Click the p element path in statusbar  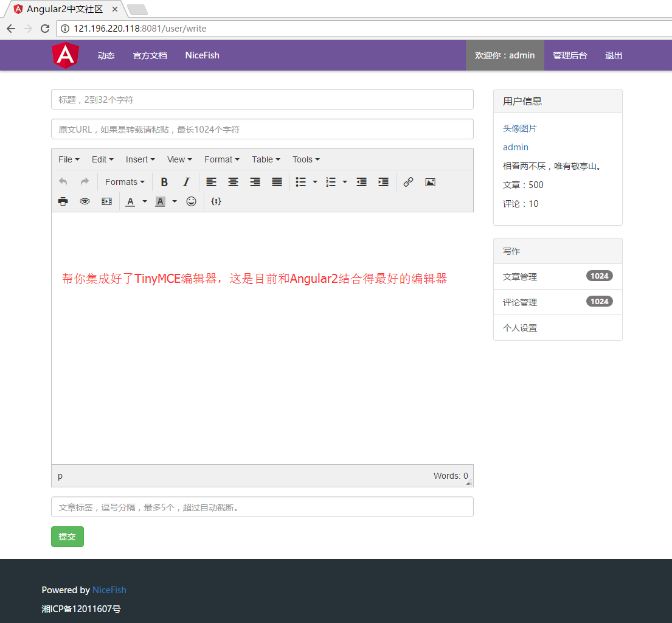click(x=60, y=476)
